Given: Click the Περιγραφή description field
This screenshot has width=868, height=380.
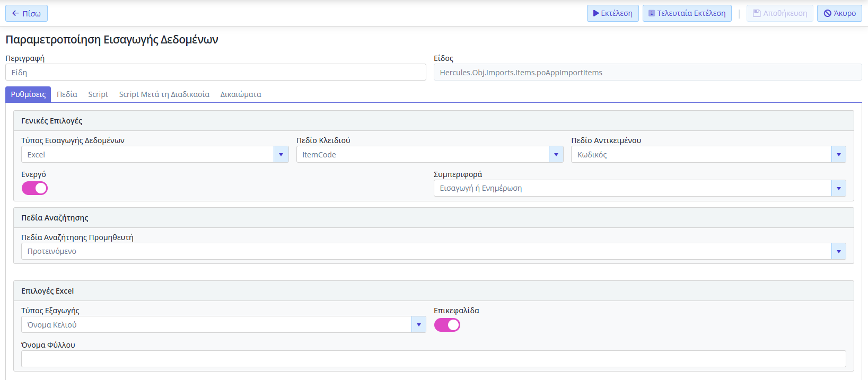Looking at the screenshot, I should (x=216, y=72).
